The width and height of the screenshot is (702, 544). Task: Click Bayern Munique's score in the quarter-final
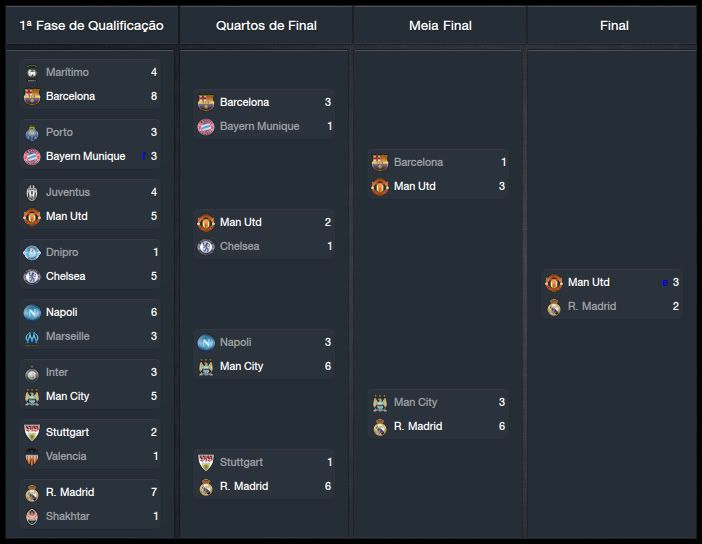pos(328,126)
